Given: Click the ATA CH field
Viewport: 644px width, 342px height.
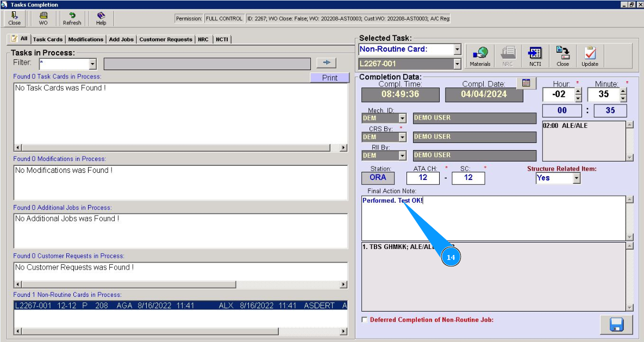Looking at the screenshot, I should [x=423, y=178].
